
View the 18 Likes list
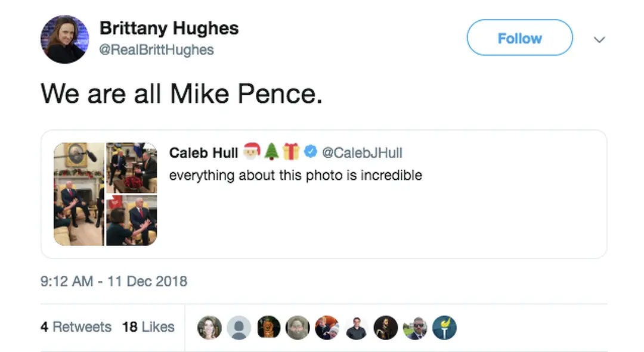(x=148, y=327)
